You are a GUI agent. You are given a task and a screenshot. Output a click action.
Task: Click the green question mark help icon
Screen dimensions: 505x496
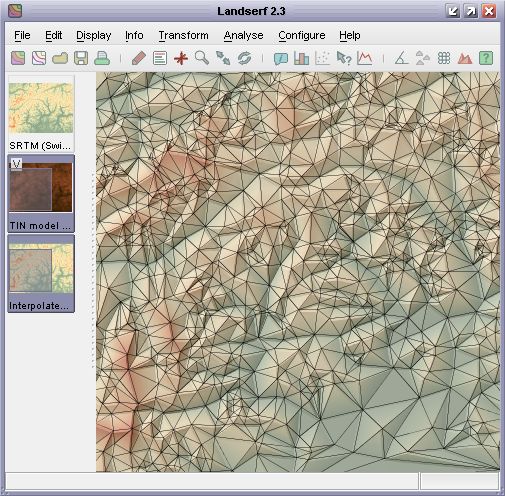[486, 58]
